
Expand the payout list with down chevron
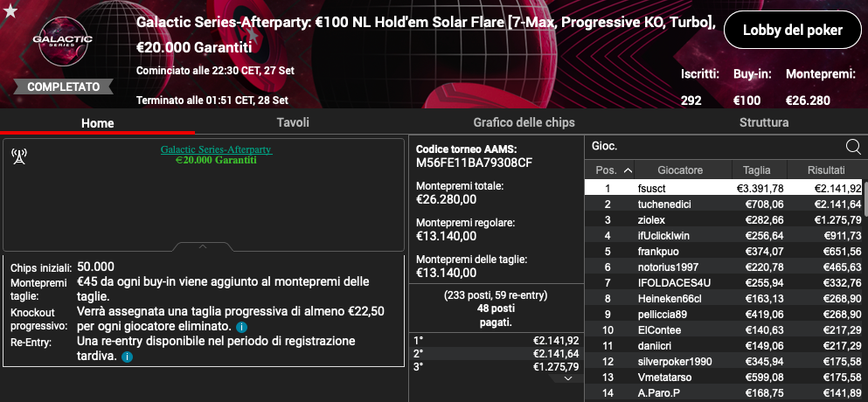pyautogui.click(x=568, y=378)
